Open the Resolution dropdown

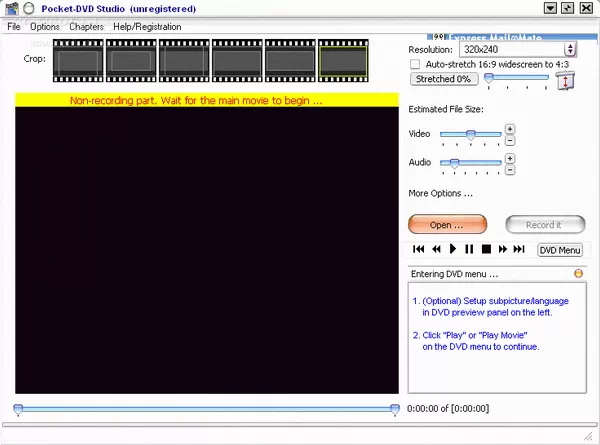point(570,48)
